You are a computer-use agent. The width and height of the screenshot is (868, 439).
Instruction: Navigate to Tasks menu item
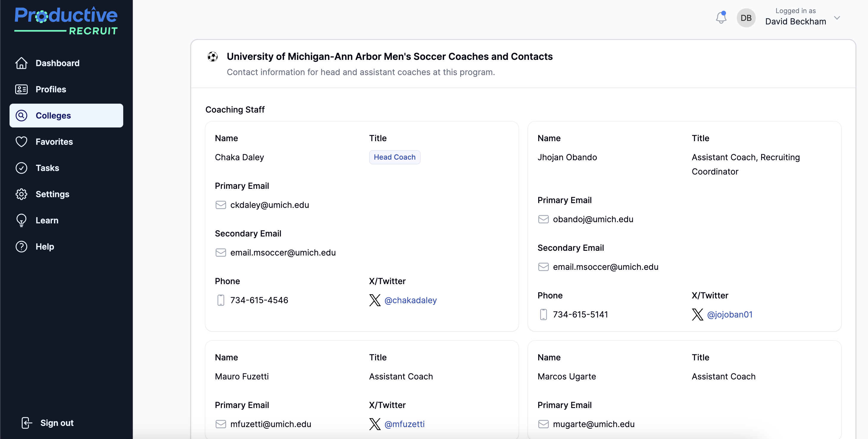tap(66, 168)
